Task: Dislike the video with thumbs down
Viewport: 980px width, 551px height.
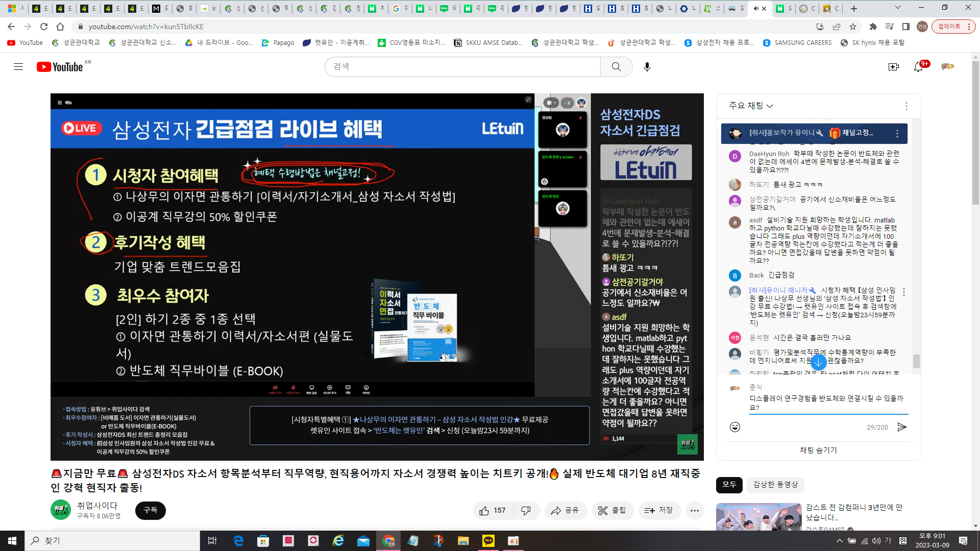Action: tap(526, 510)
